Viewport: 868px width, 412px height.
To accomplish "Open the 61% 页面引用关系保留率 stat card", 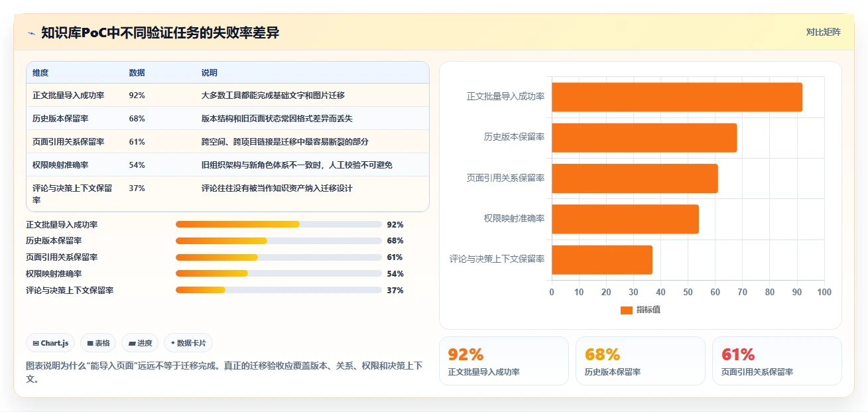I will [777, 361].
